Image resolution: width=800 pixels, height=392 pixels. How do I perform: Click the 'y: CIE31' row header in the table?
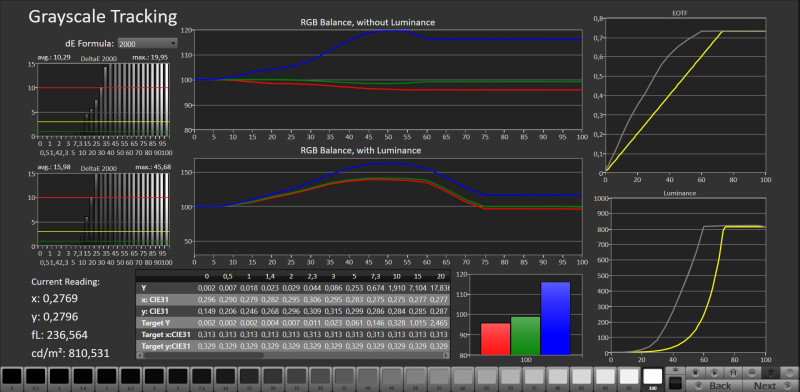[x=156, y=311]
